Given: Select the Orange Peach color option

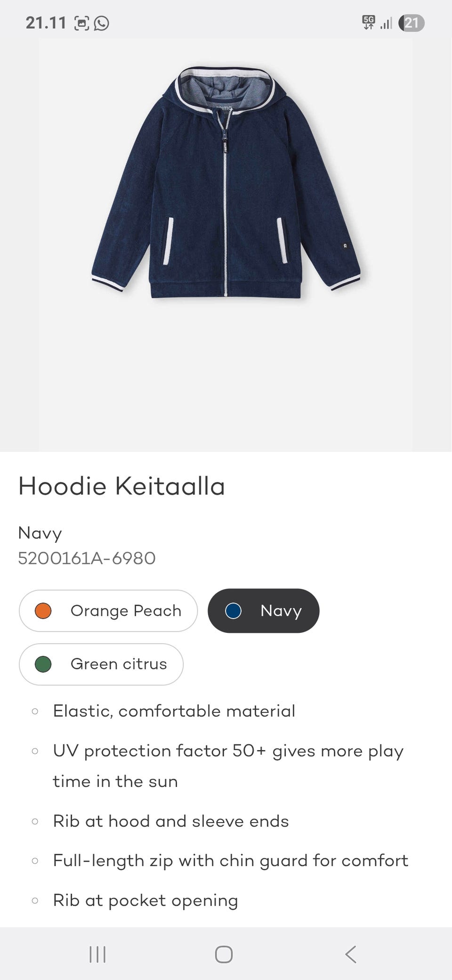Looking at the screenshot, I should click(x=108, y=611).
